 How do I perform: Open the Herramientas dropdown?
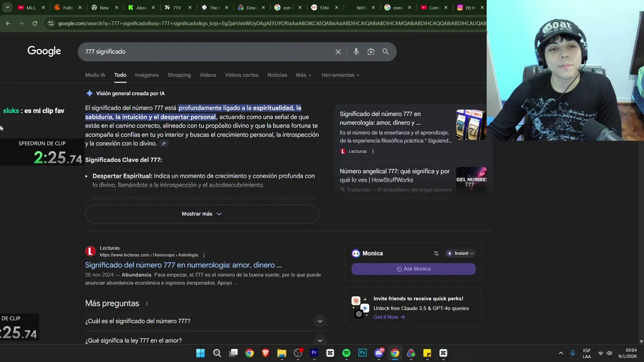[341, 75]
